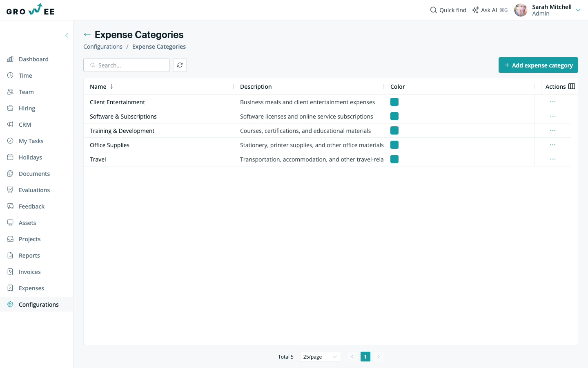Image resolution: width=588 pixels, height=368 pixels.
Task: Open actions menu for Office Supplies
Action: [553, 145]
